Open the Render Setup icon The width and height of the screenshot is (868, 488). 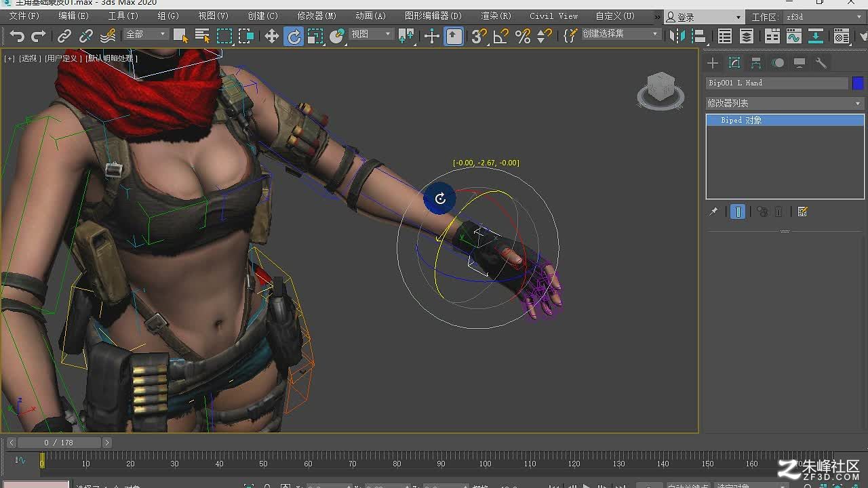click(842, 36)
